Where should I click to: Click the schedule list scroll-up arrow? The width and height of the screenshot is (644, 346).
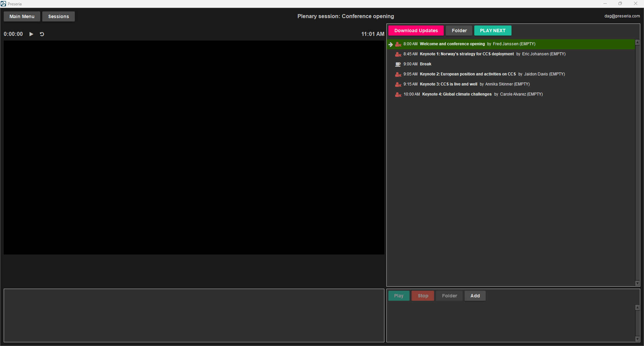637,42
